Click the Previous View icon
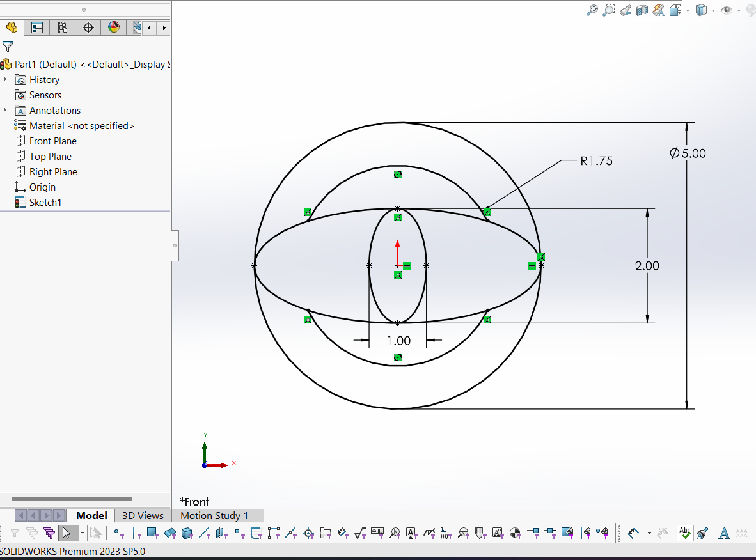This screenshot has width=756, height=560. [x=626, y=10]
